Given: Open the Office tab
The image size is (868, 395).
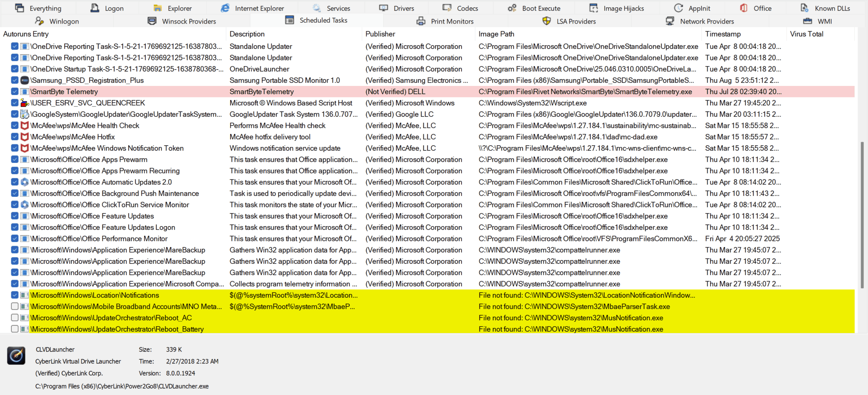Looking at the screenshot, I should point(756,8).
